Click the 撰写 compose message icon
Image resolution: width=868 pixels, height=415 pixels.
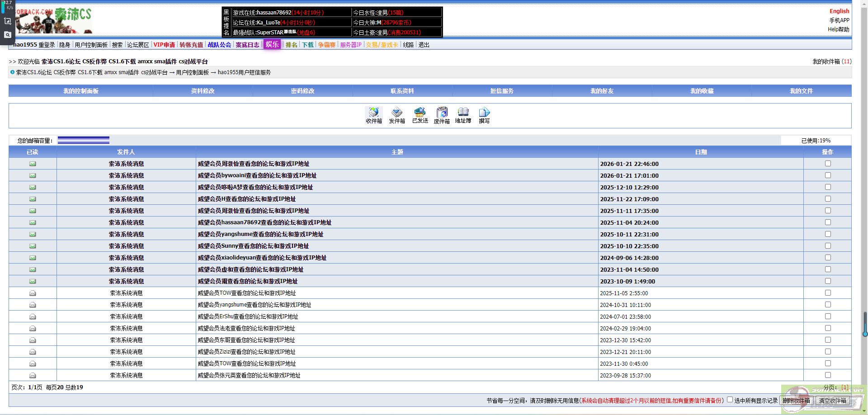484,115
